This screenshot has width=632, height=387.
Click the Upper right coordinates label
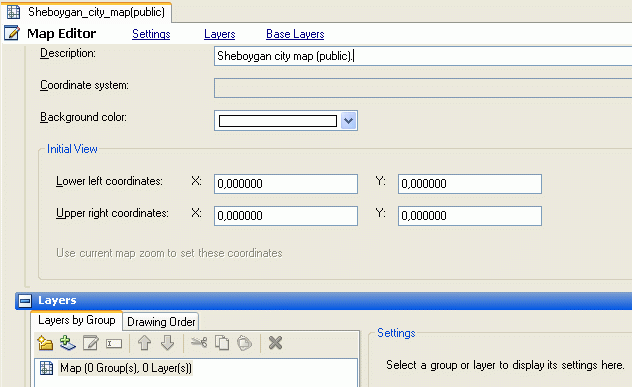(x=112, y=213)
